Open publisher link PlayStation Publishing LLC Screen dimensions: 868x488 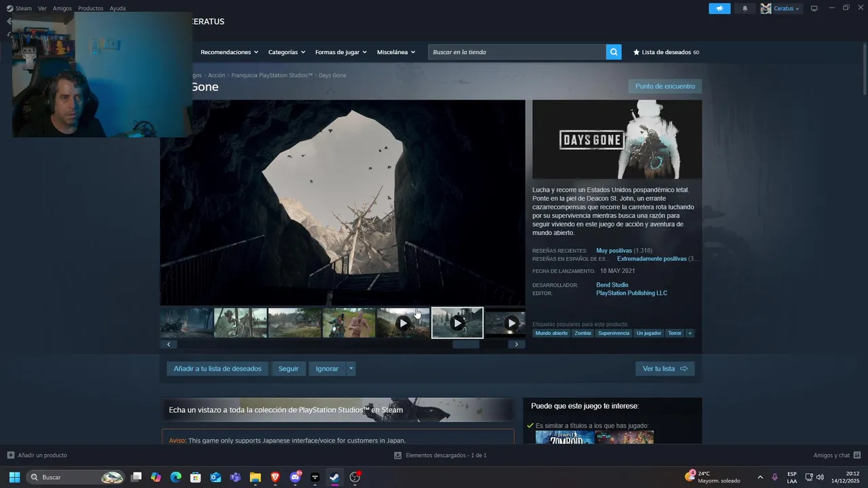[631, 293]
